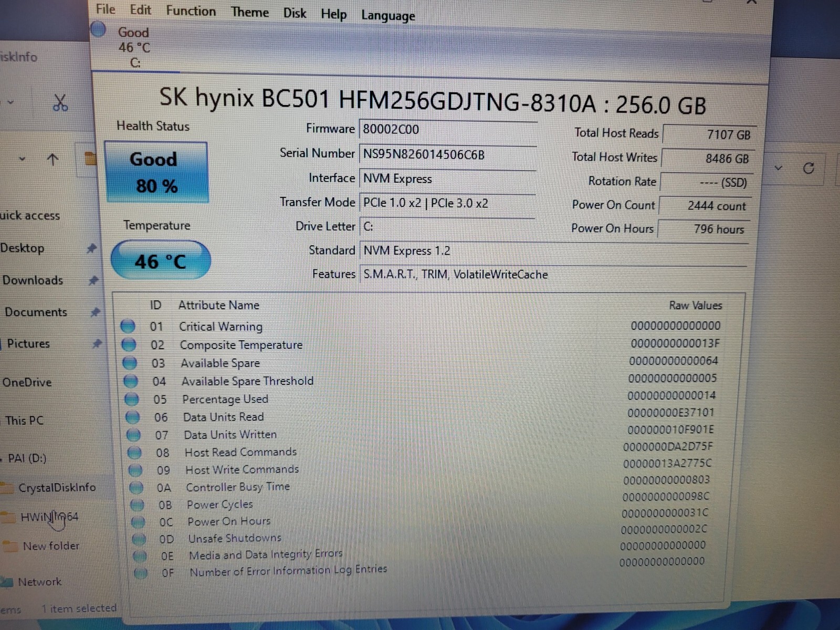Open New folder in Explorer sidebar
The width and height of the screenshot is (840, 630).
pos(51,546)
